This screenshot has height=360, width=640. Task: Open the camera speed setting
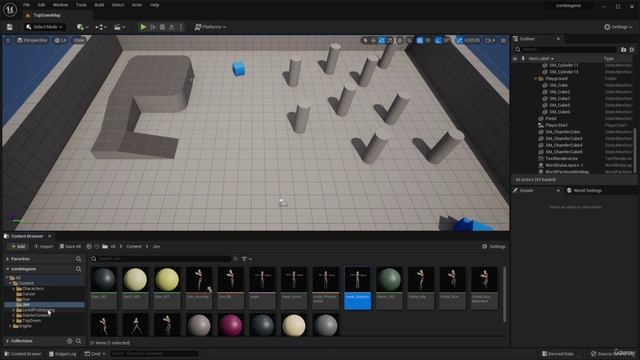pyautogui.click(x=490, y=40)
